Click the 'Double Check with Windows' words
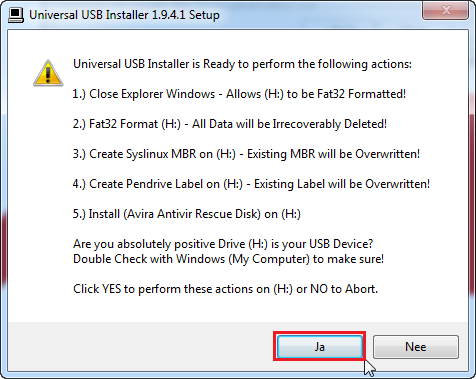The height and width of the screenshot is (379, 476). point(149,259)
